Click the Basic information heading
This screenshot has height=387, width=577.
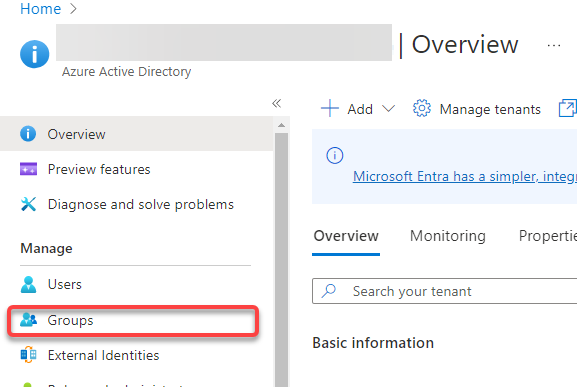373,343
